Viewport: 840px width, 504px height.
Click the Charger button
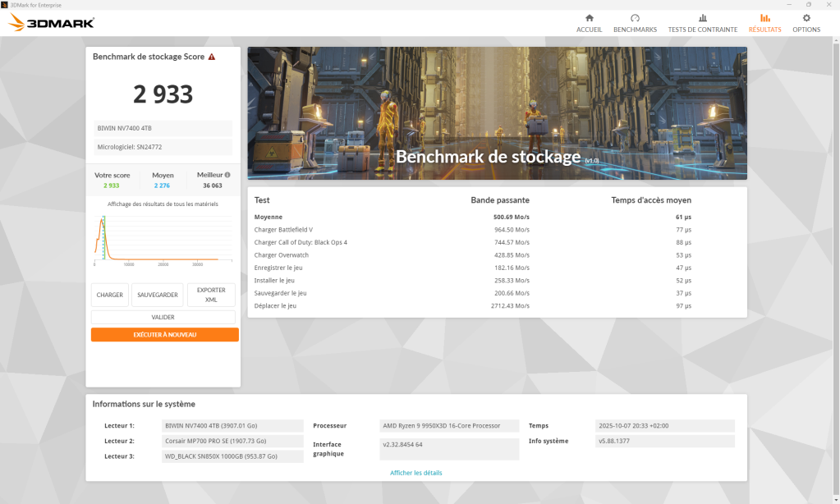(110, 295)
